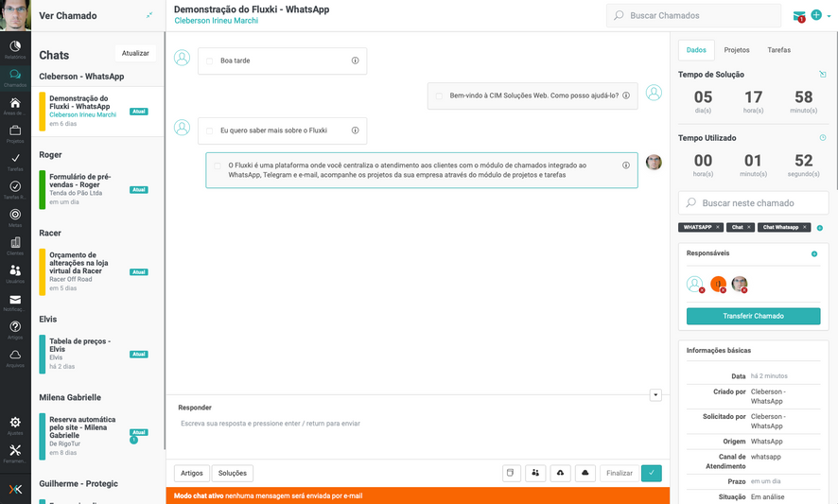The image size is (838, 504).
Task: Open Orçamento de alterações Racer chat
Action: coord(97,271)
